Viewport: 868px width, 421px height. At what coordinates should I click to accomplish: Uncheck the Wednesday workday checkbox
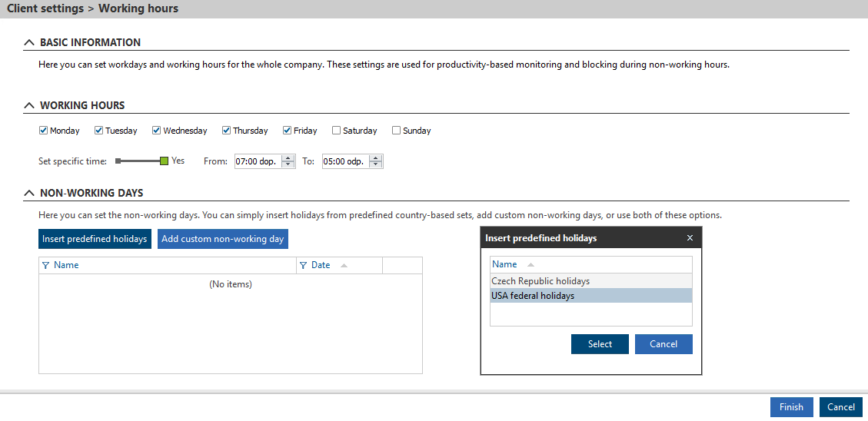(157, 131)
